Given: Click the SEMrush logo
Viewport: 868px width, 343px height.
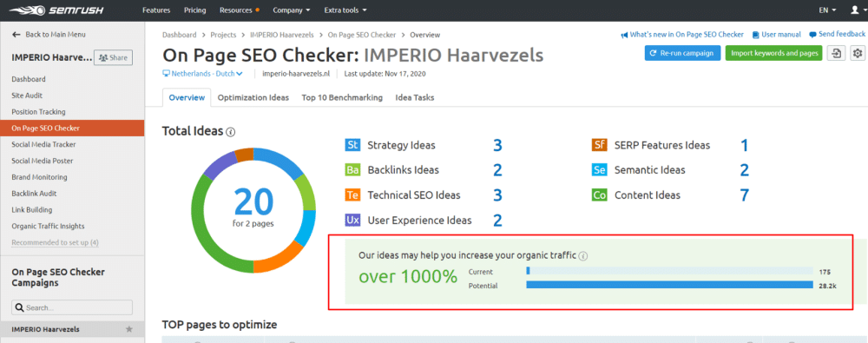Looking at the screenshot, I should (x=57, y=10).
